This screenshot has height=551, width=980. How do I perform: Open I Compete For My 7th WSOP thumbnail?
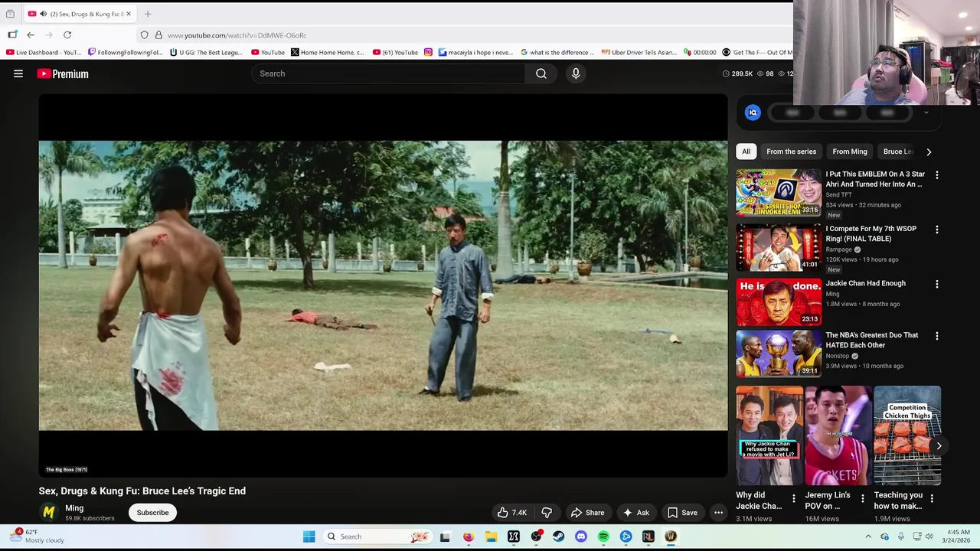tap(779, 247)
